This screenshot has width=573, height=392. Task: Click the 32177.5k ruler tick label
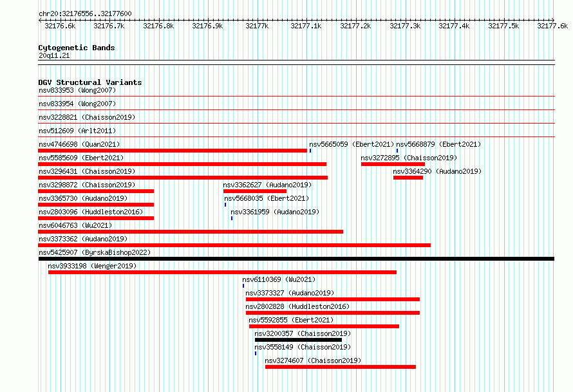pos(503,26)
